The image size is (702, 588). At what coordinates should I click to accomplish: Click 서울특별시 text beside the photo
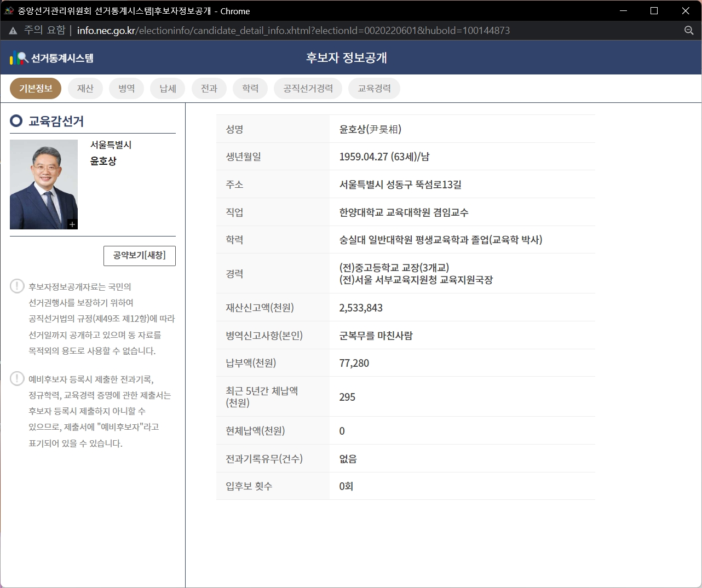(x=111, y=145)
